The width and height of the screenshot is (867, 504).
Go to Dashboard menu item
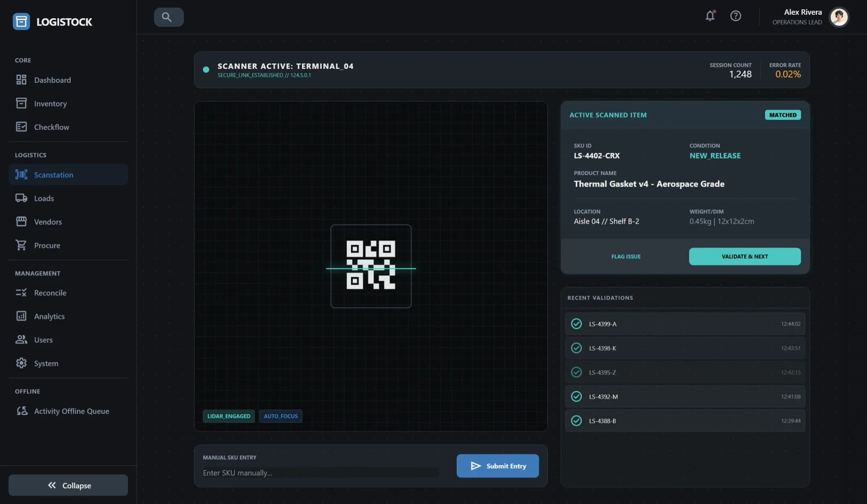[x=68, y=80]
